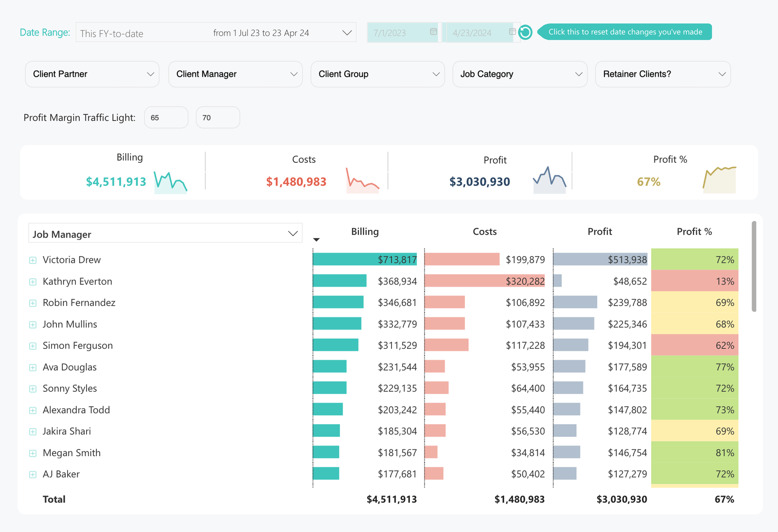The height and width of the screenshot is (532, 778).
Task: Click the Profit sparkline chart
Action: pos(549,181)
